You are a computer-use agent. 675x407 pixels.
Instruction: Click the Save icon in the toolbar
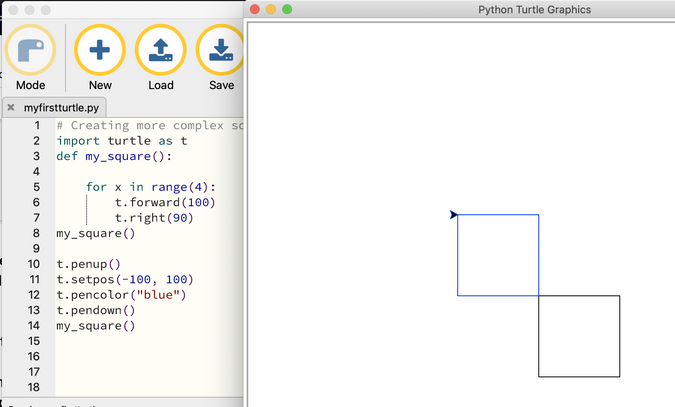pos(221,52)
